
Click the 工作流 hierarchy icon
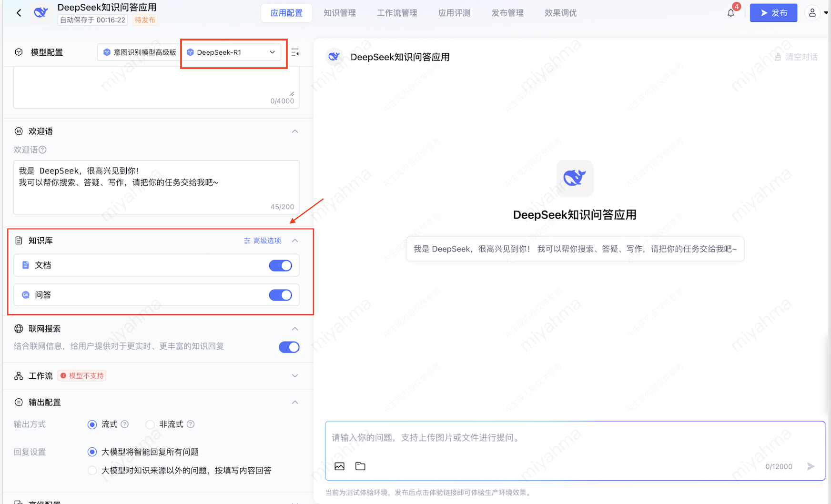pos(19,376)
